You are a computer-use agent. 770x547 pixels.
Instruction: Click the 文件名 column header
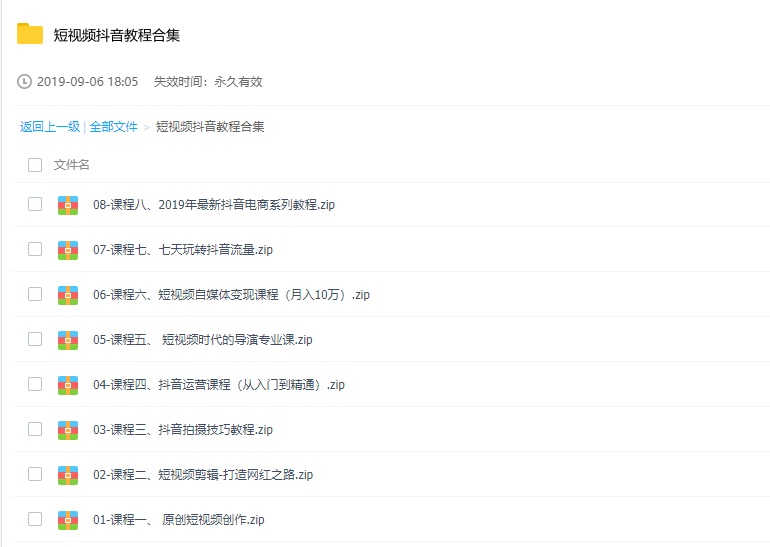[x=72, y=165]
